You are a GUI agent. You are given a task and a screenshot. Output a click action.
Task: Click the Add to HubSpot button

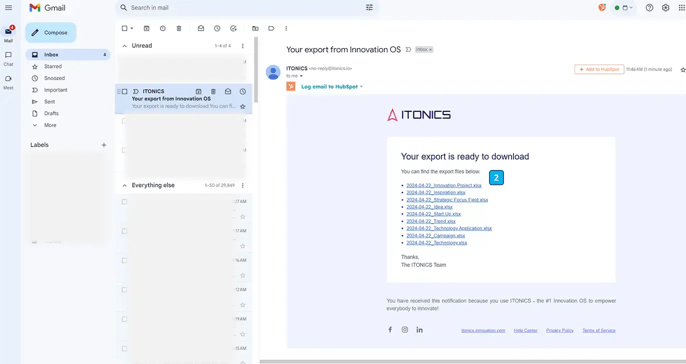599,69
